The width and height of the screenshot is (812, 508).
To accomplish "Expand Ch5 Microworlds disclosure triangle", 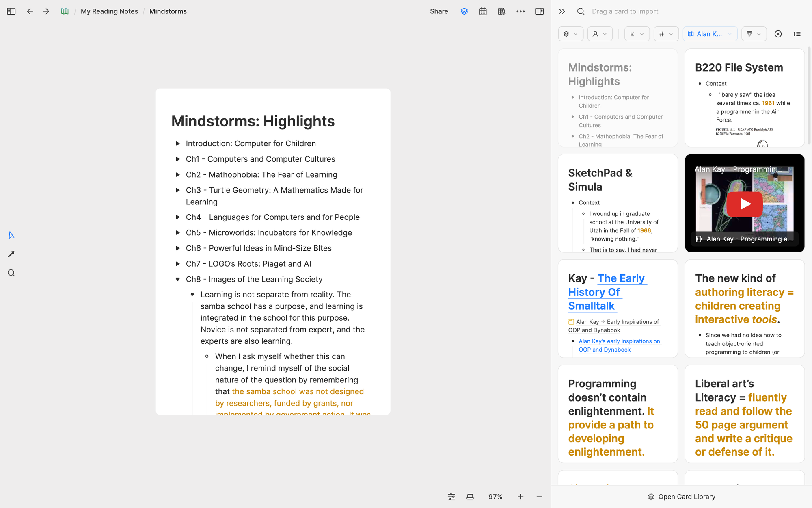I will (x=177, y=233).
